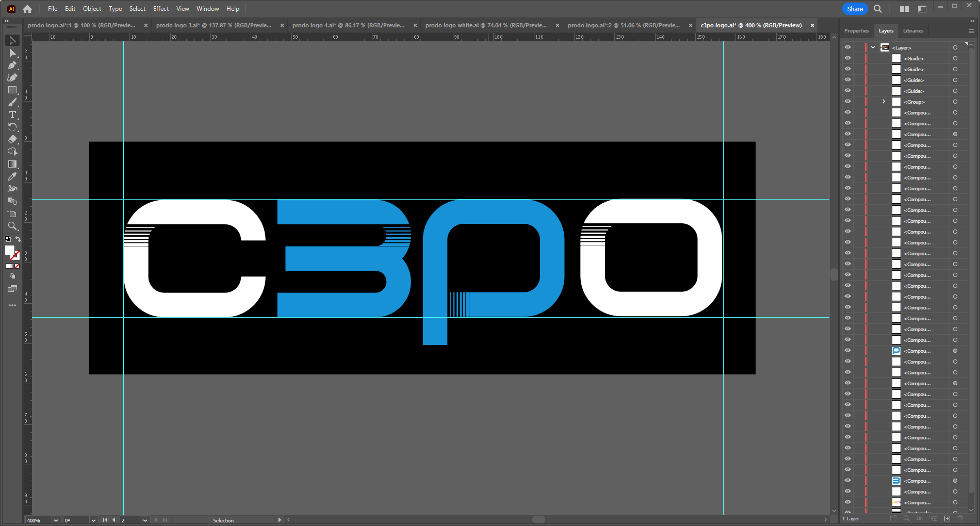Toggle visibility of the <Group> item
Viewport: 980px width, 526px height.
pos(847,102)
